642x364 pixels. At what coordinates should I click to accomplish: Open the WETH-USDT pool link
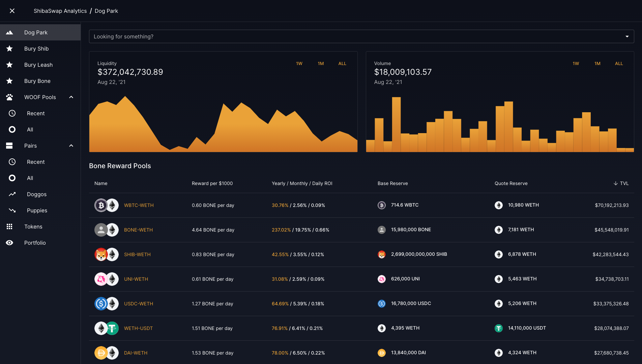138,328
